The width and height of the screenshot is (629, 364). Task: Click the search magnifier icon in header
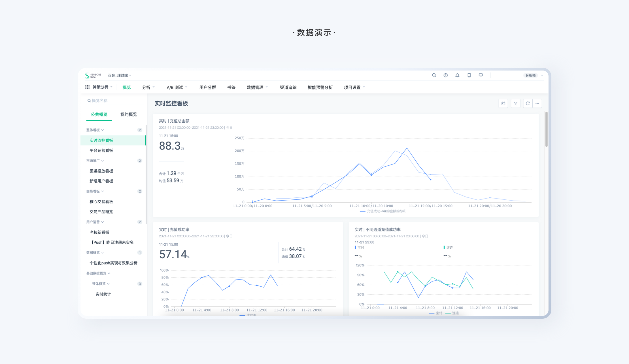click(x=434, y=75)
